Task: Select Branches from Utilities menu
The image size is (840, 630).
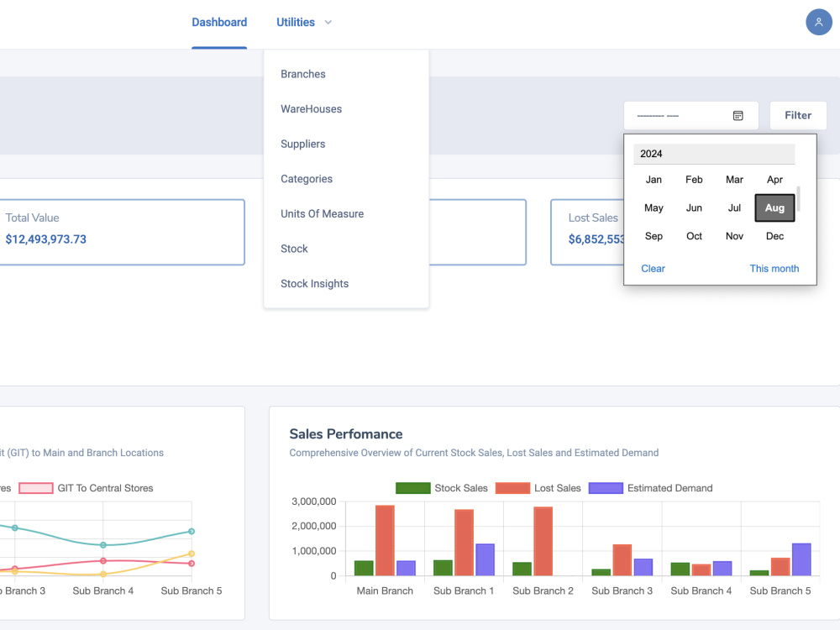Action: (303, 74)
